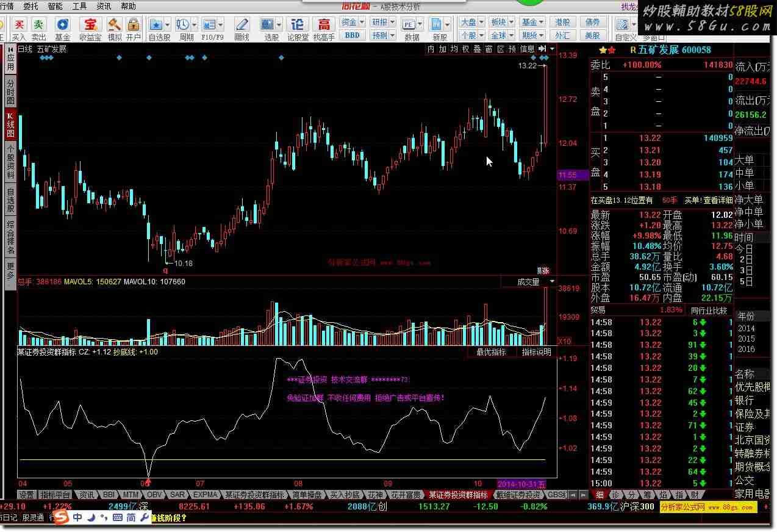Expand the F10/F9 dropdown arrow
The height and width of the screenshot is (532, 777).
pos(220,24)
